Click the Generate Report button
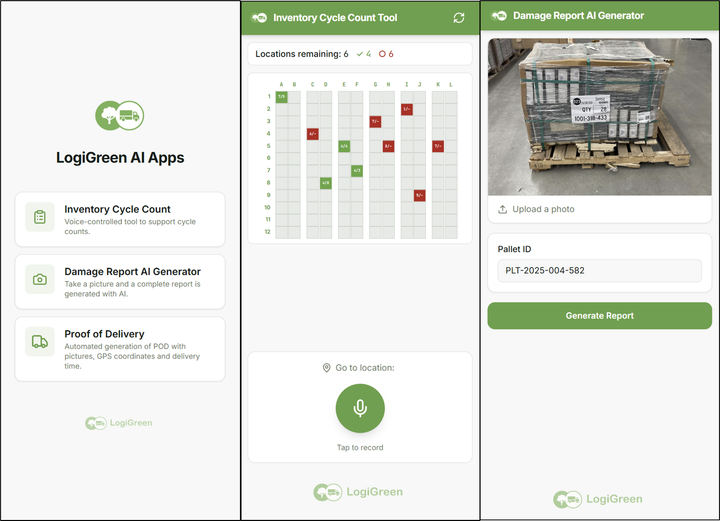Screen dimensions: 720x521 click(x=599, y=316)
